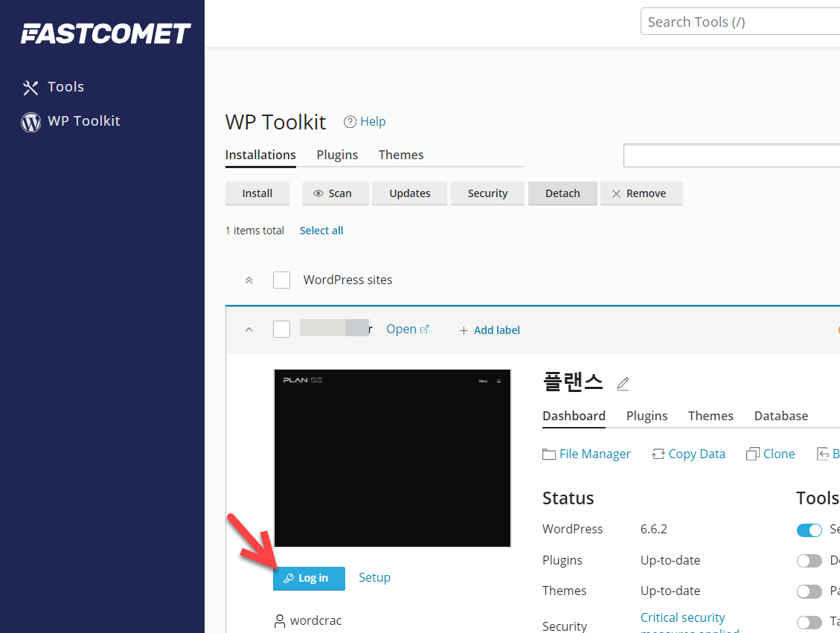Click the Scan button
This screenshot has height=633, width=840.
coord(336,193)
